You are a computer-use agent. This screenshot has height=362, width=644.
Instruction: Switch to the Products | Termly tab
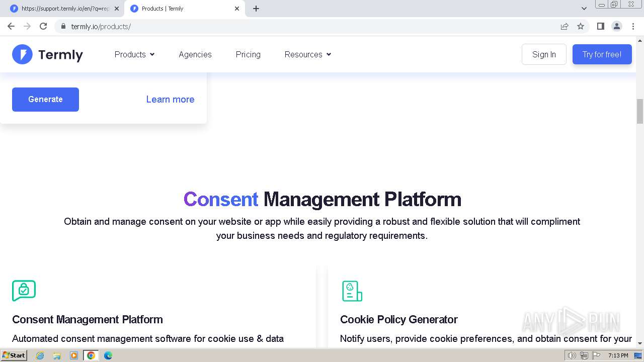tap(185, 9)
